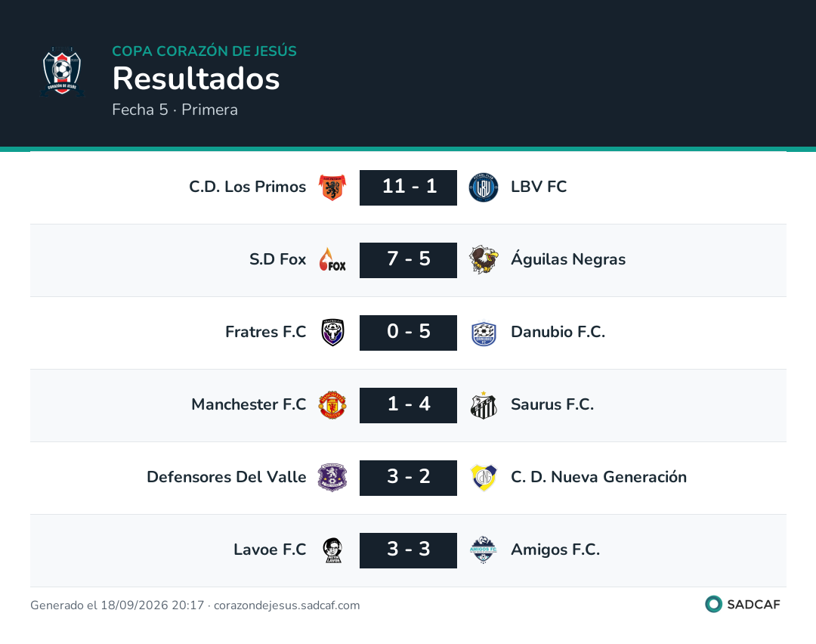
Task: Select the 11 - 1 score box
Action: [x=409, y=187]
